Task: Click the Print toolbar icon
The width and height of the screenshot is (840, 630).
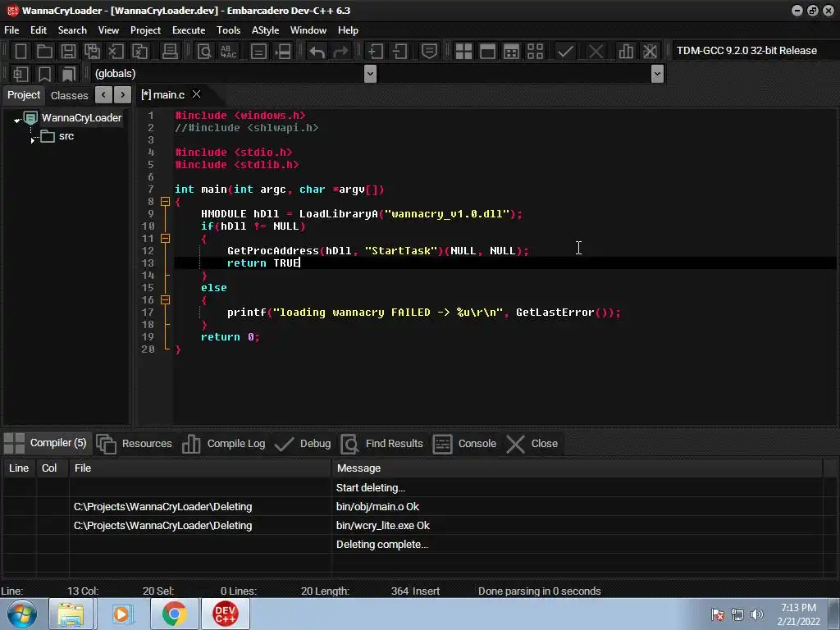Action: [170, 51]
